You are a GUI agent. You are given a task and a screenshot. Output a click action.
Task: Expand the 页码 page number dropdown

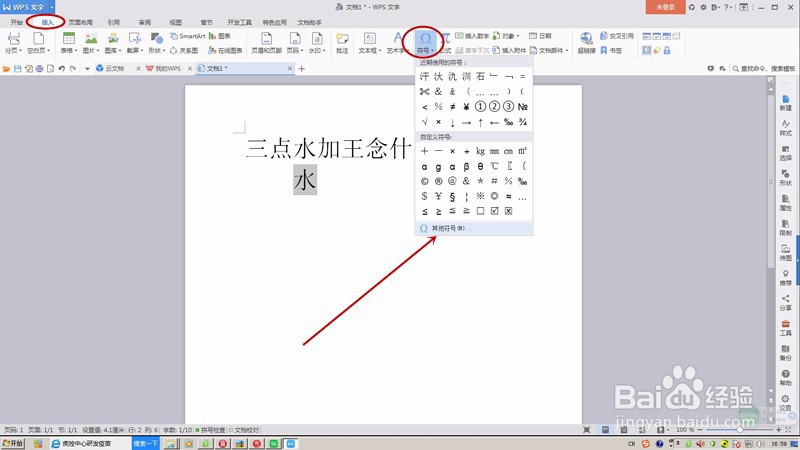(295, 51)
